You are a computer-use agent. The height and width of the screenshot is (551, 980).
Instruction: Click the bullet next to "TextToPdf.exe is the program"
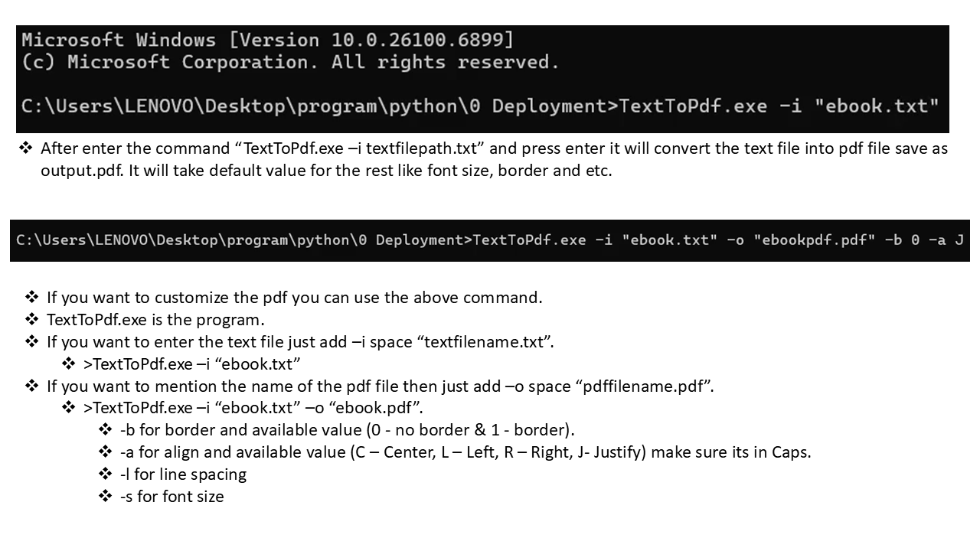[x=32, y=319]
